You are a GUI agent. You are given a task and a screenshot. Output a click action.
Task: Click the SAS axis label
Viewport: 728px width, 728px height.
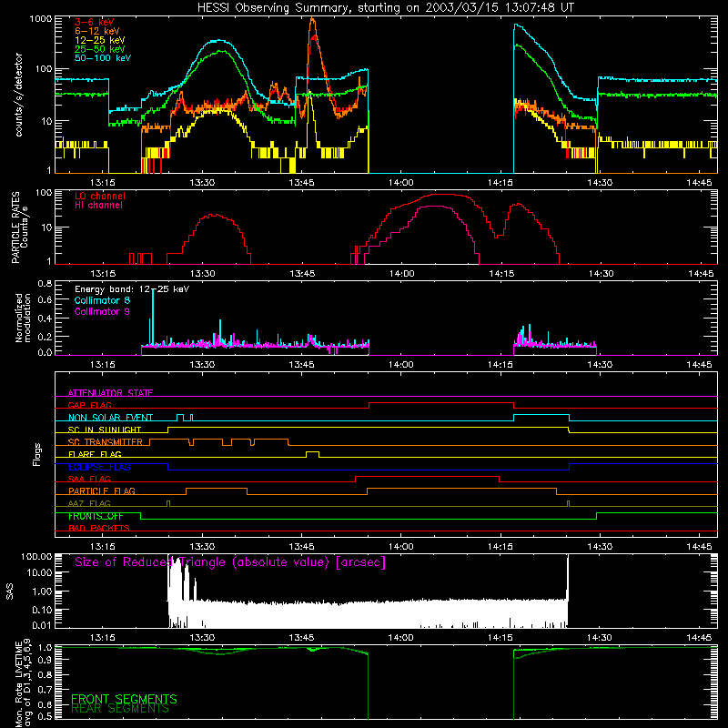pyautogui.click(x=10, y=591)
